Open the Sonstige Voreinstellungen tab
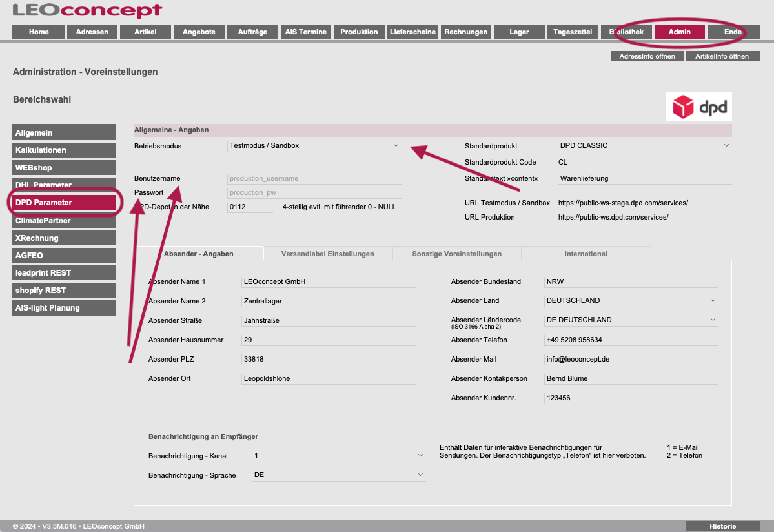 point(457,254)
